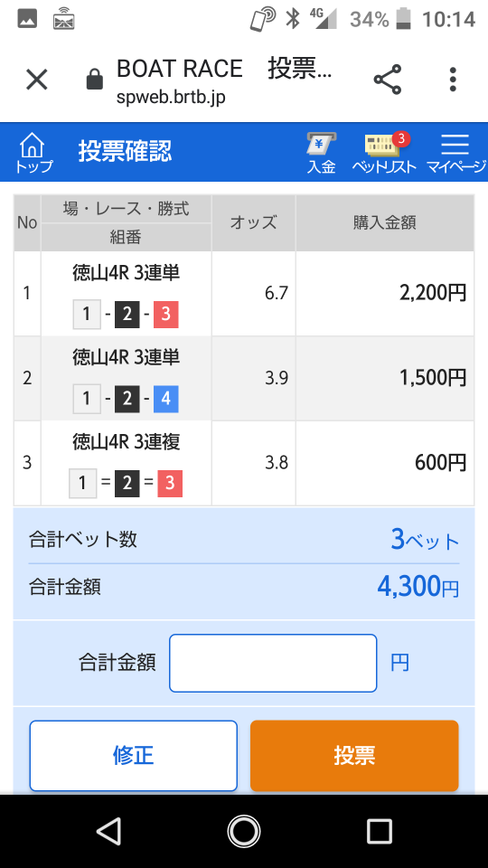Open the browser three-dot overflow menu
Viewport: 488px width, 868px height.
[453, 80]
